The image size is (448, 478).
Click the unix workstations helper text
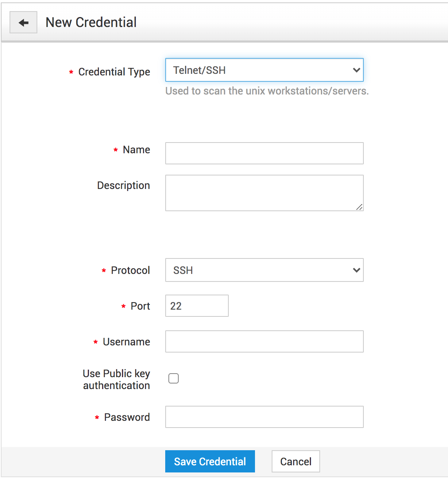[x=267, y=91]
